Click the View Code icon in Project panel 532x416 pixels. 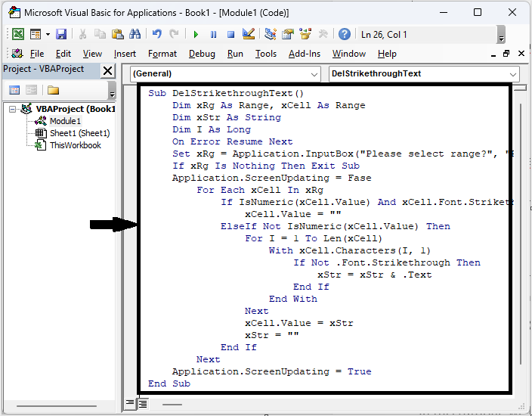coord(14,90)
